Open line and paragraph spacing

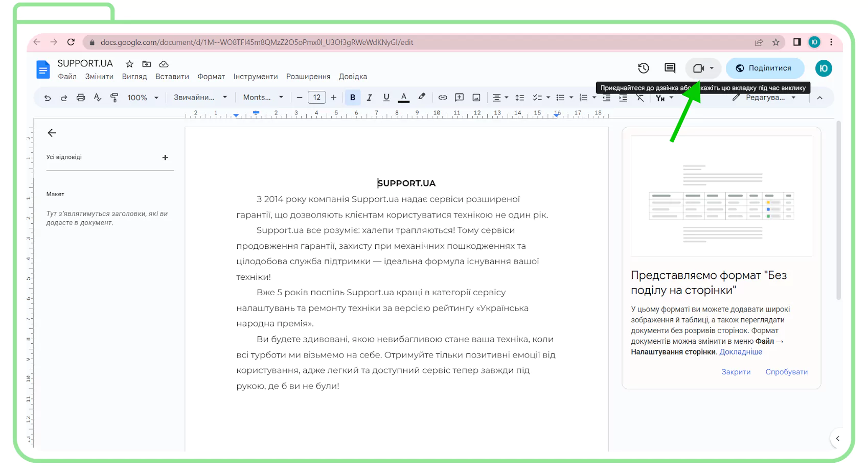[x=520, y=98]
